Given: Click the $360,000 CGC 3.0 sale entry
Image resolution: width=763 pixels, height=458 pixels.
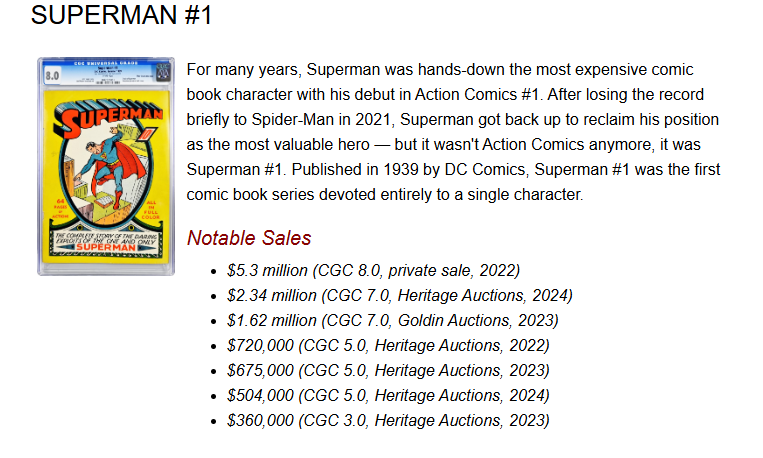Looking at the screenshot, I should pos(388,420).
